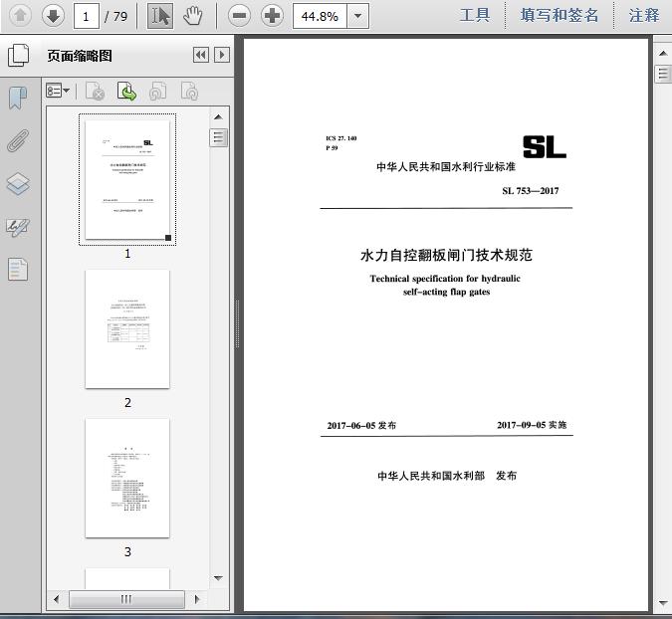Open the Layers panel in the sidebar
Image resolution: width=672 pixels, height=619 pixels.
(x=18, y=184)
